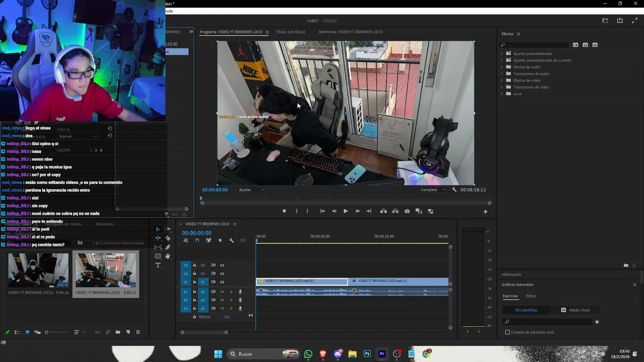644x362 pixels.
Task: Select the Selection tool arrow in tools panel
Action: tap(158, 229)
